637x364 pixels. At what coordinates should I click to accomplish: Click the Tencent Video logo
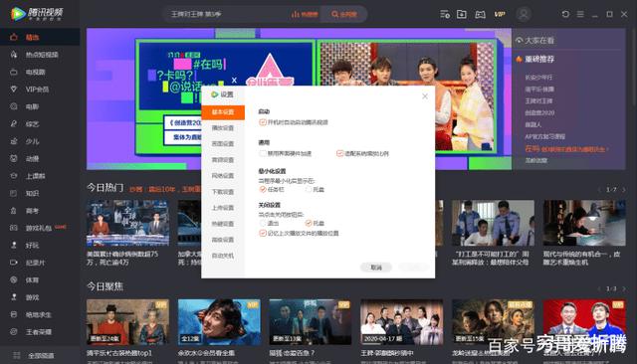coord(37,13)
